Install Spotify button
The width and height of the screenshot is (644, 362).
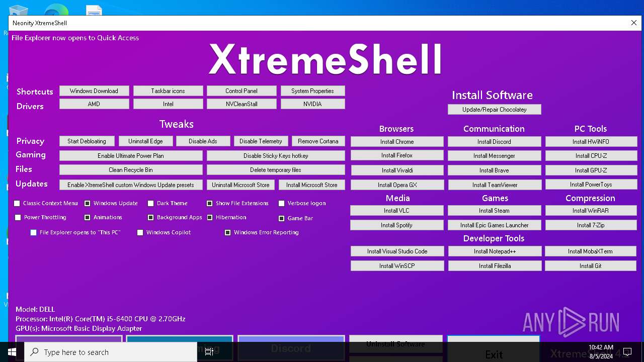coord(397,225)
